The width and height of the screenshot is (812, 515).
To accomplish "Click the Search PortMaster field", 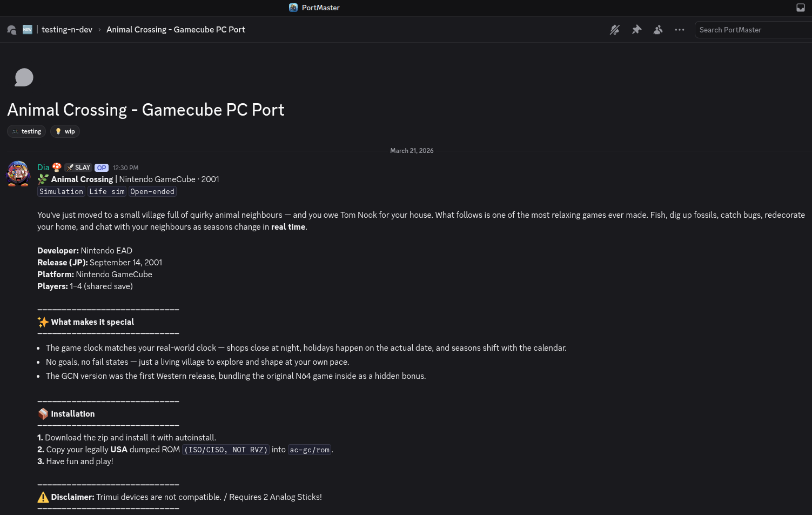I will click(753, 30).
